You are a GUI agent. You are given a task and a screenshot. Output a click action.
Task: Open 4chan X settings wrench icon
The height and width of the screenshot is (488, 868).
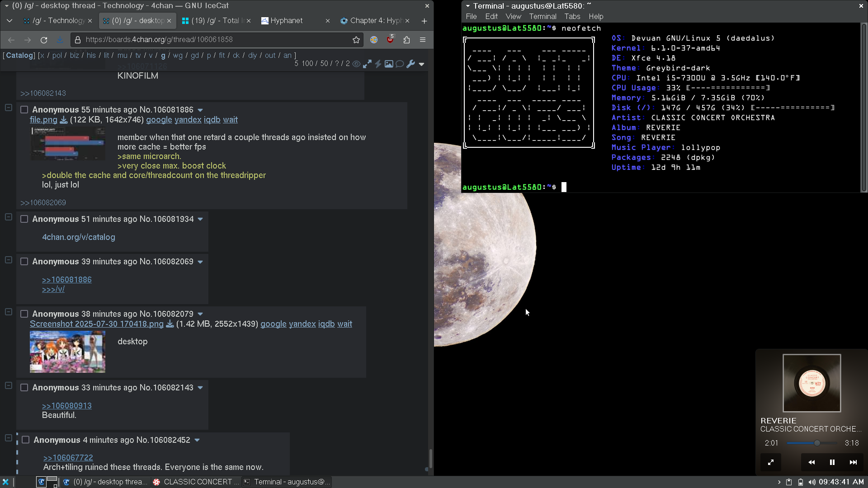410,64
